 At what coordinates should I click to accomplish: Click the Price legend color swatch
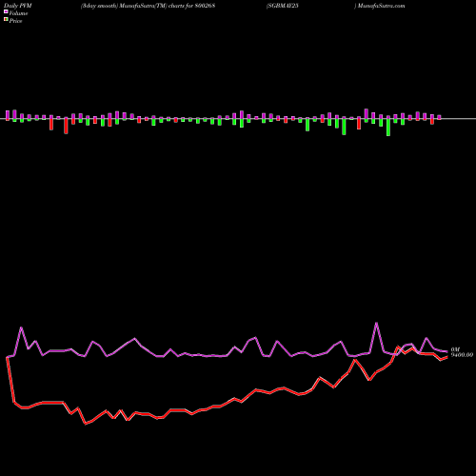[x=6, y=20]
